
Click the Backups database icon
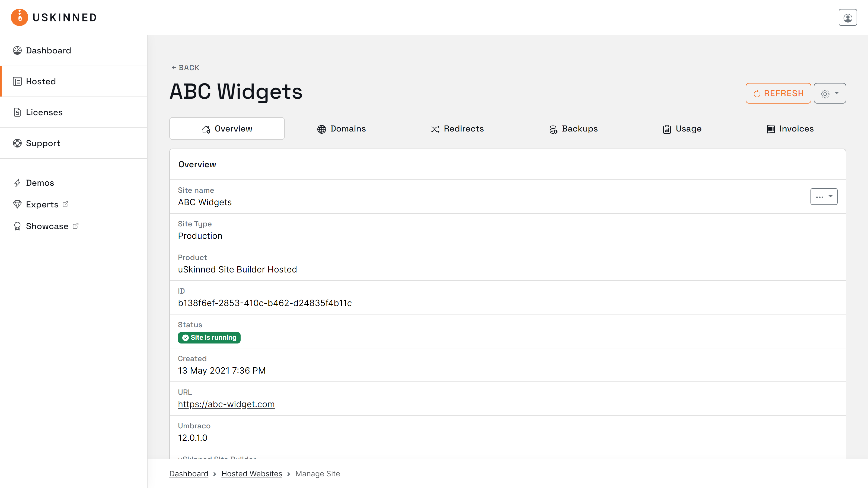[x=553, y=129]
